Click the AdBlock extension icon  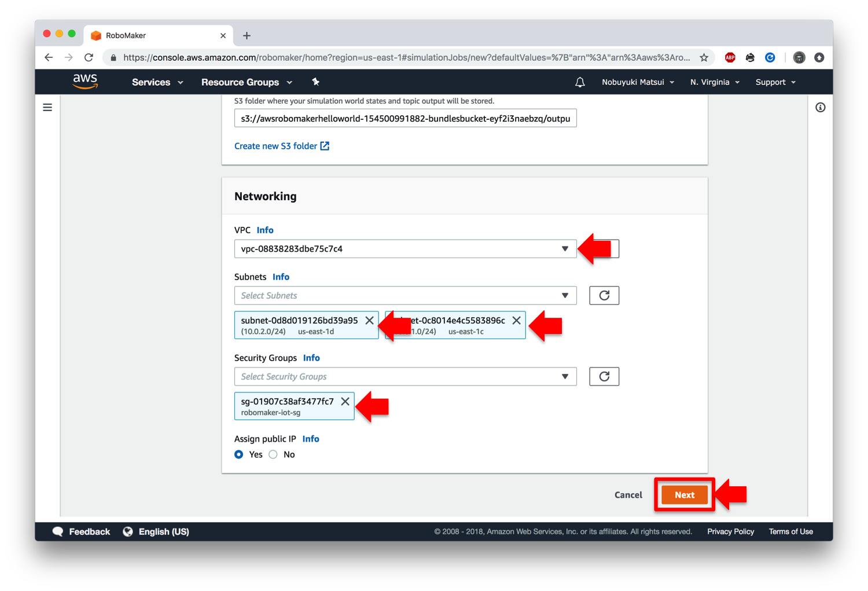click(730, 57)
